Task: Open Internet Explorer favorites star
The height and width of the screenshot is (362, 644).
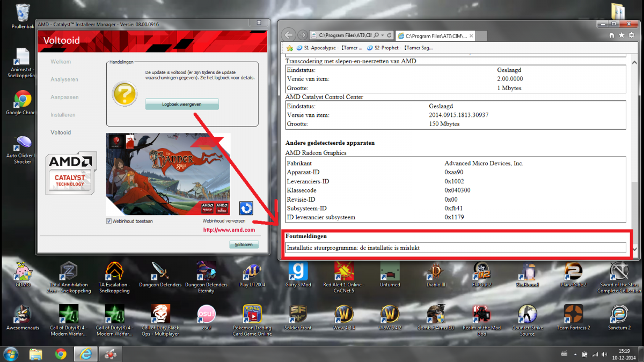Action: (621, 35)
